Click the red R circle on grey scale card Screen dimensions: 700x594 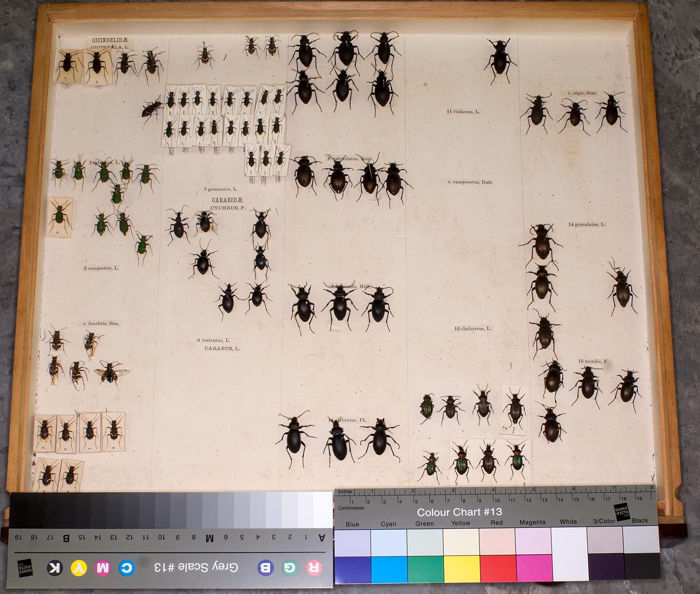(314, 568)
